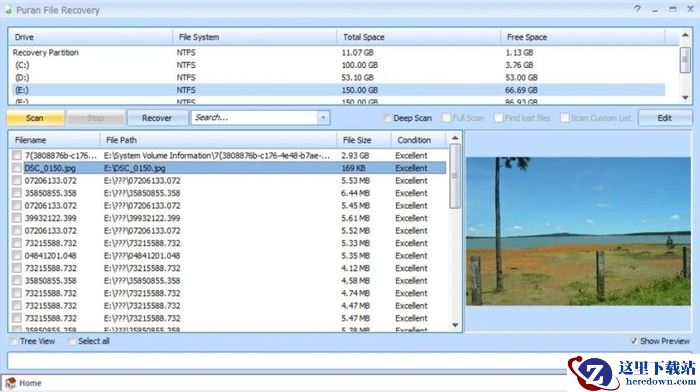Sort by the Free Space column header
This screenshot has width=700, height=392.
pos(583,37)
